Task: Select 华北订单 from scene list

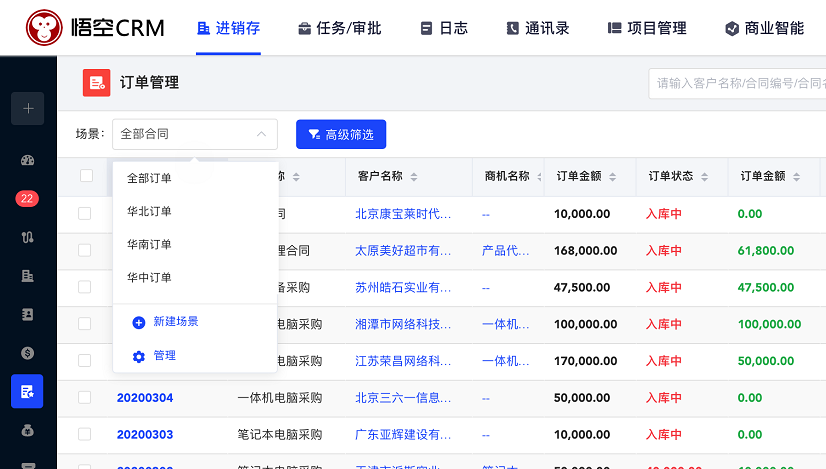Action: 149,211
